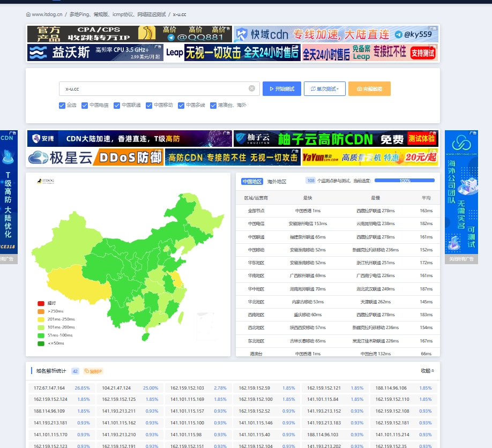Click the dark green <=50ms legend swatch
Screen dimensions: 492x448
[x=41, y=344]
